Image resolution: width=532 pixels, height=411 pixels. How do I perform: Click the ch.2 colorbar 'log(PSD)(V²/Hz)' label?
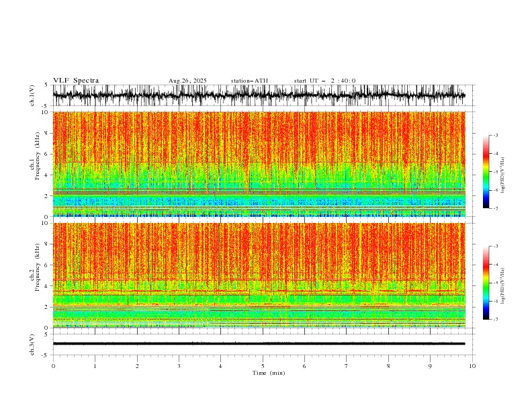click(x=502, y=286)
